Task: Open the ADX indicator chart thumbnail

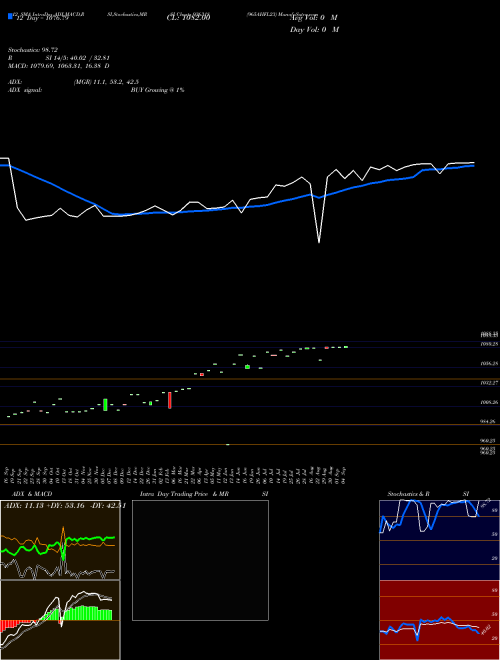Action: click(x=60, y=540)
